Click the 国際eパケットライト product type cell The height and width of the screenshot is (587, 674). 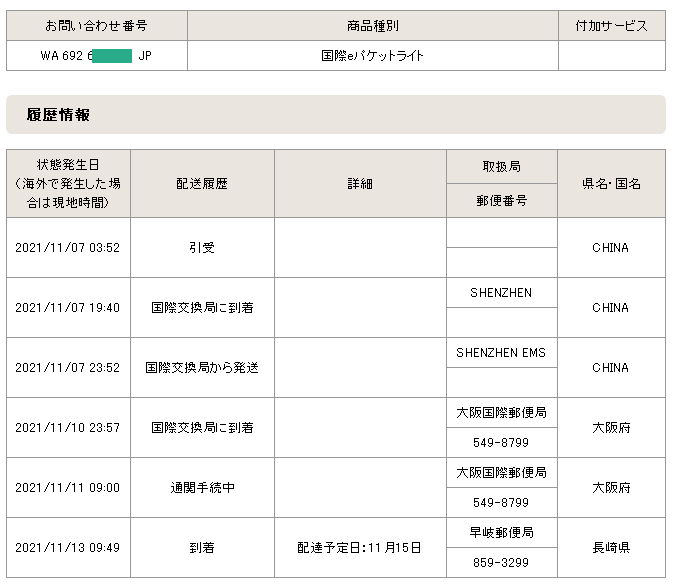click(373, 56)
